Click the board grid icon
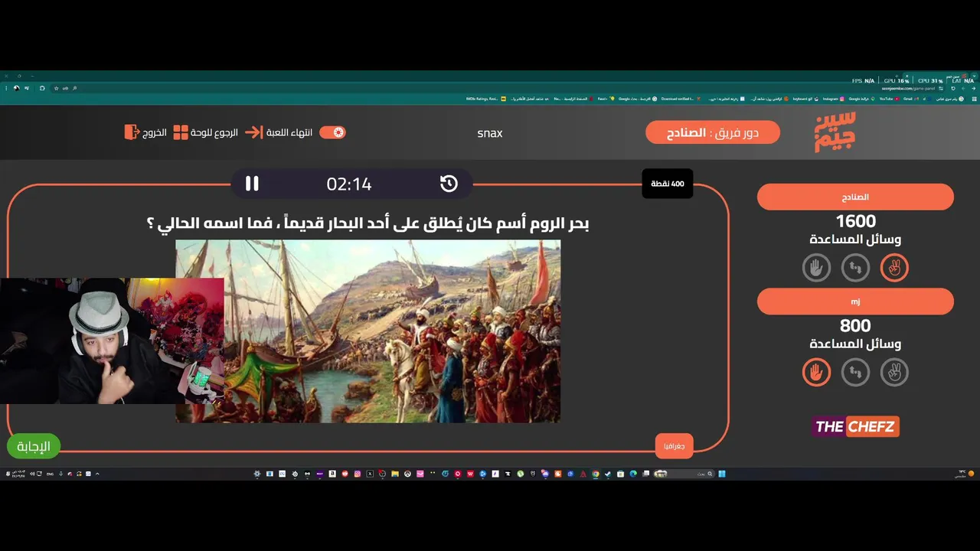The image size is (980, 551). click(181, 132)
